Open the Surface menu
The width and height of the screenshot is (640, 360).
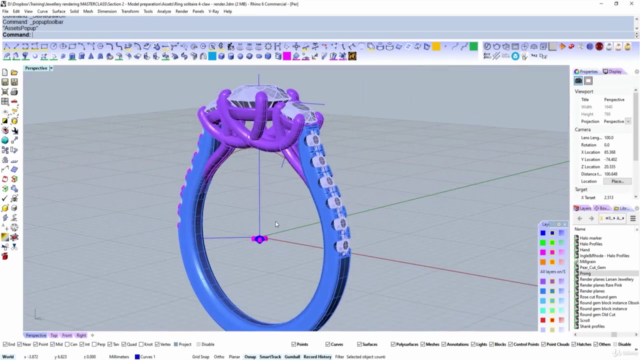pos(59,11)
